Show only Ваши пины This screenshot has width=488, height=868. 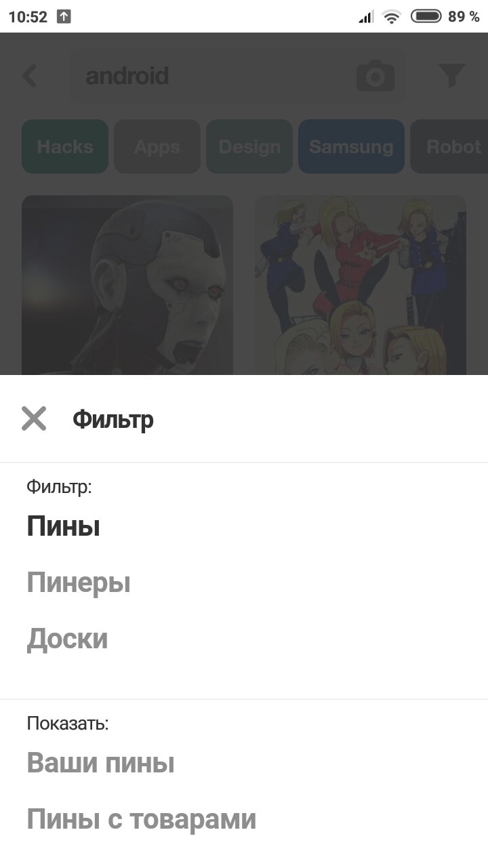(x=100, y=763)
